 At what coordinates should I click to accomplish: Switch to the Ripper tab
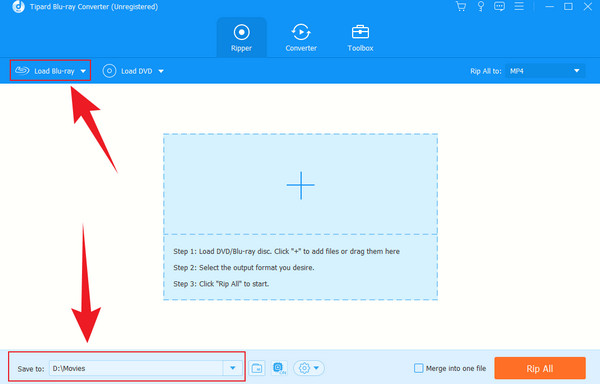[x=241, y=38]
